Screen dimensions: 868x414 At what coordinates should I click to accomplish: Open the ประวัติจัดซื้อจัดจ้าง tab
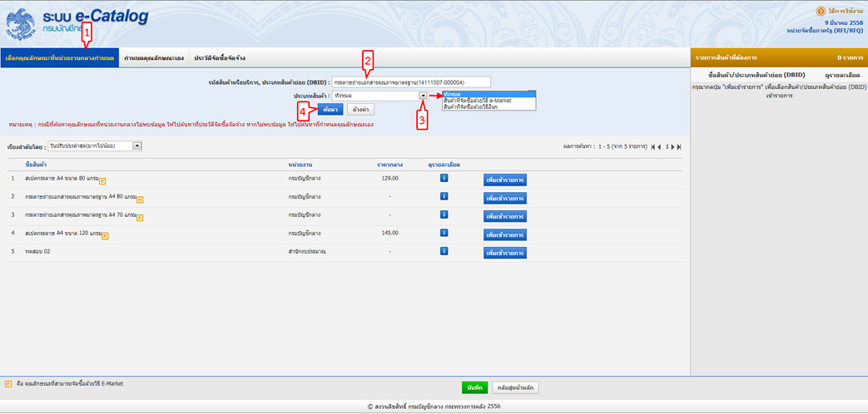[219, 58]
